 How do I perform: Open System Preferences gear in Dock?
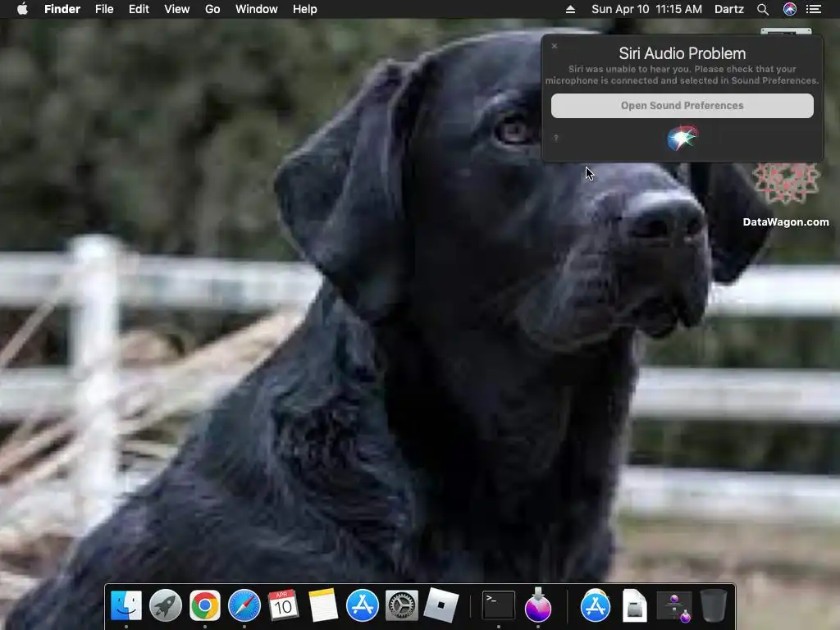click(x=402, y=605)
